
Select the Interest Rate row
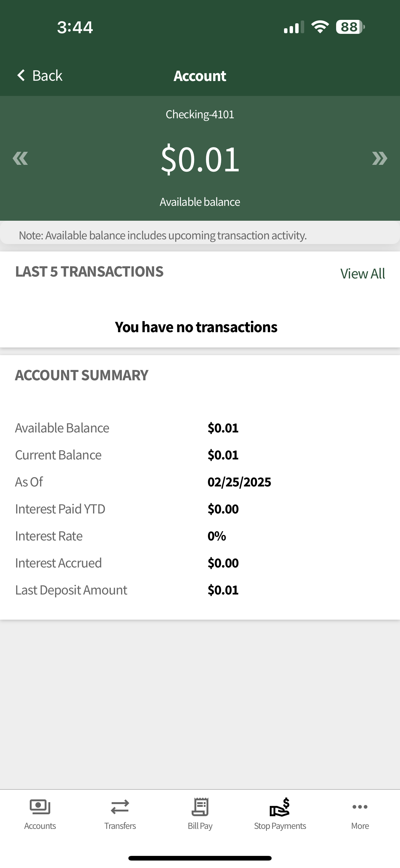(x=200, y=536)
